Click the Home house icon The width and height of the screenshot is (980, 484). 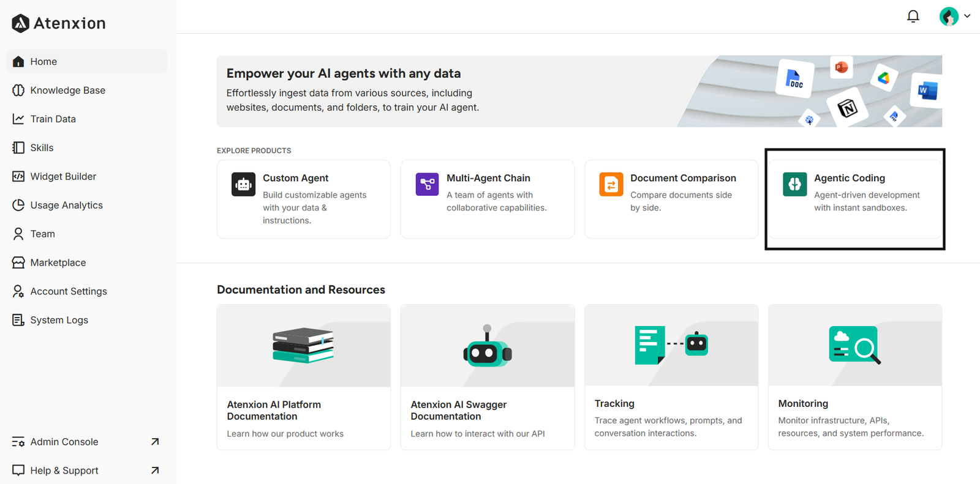tap(18, 61)
